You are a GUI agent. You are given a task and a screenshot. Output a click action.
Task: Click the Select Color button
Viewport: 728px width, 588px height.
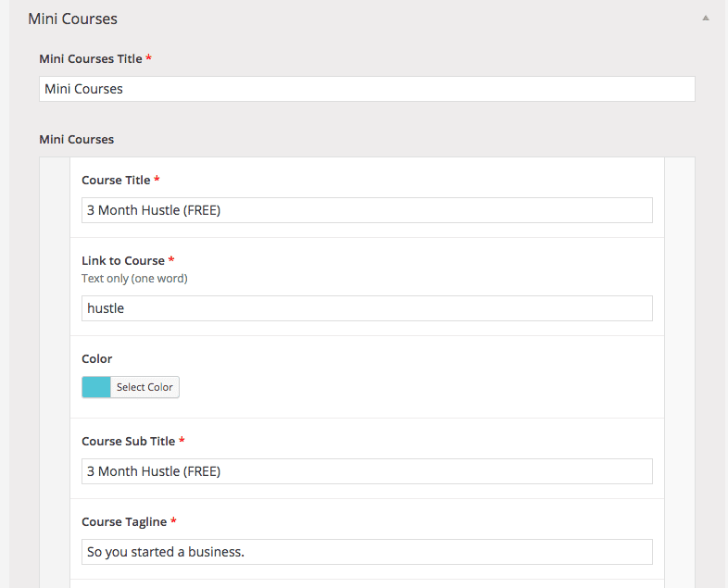click(144, 387)
